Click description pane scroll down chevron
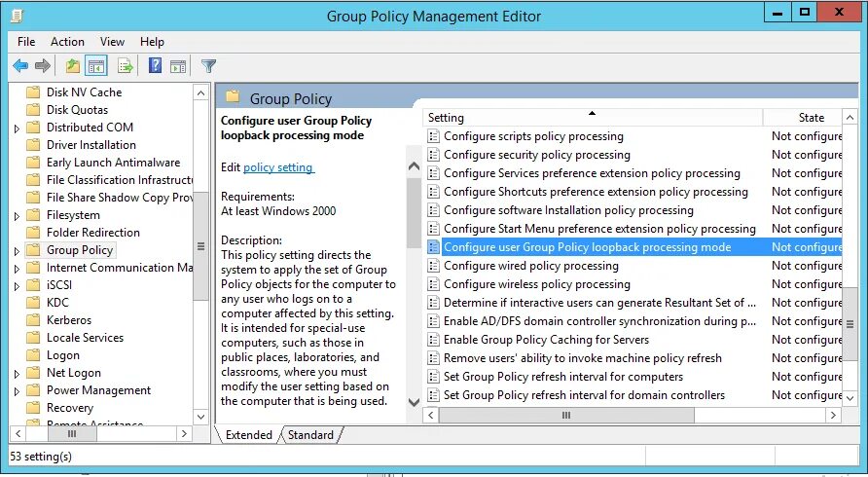 tap(414, 402)
